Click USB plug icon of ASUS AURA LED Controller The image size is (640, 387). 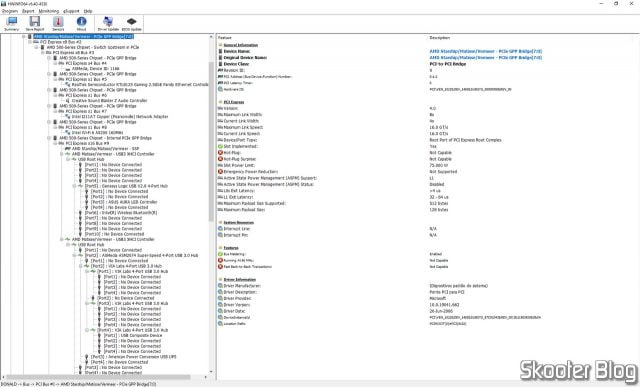(x=87, y=202)
